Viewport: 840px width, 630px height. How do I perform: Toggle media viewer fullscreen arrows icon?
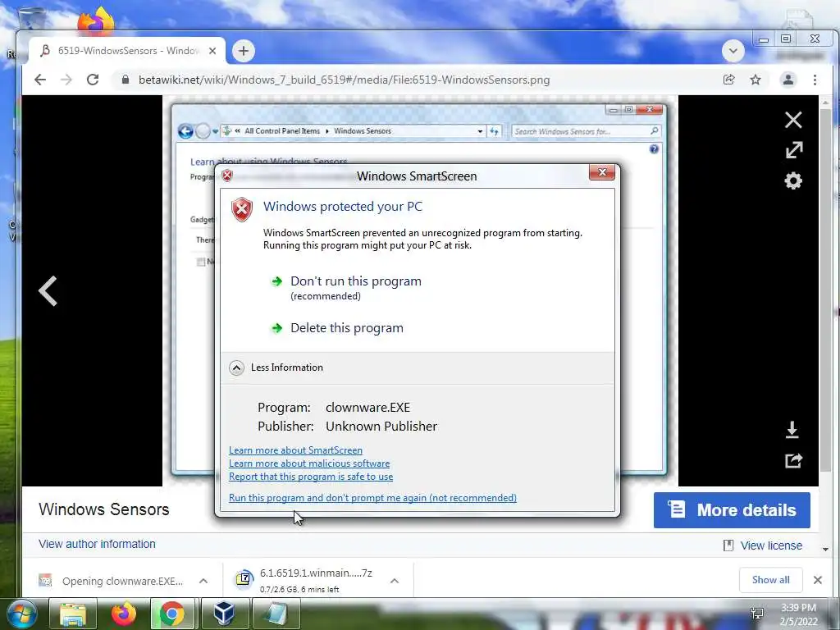(793, 150)
